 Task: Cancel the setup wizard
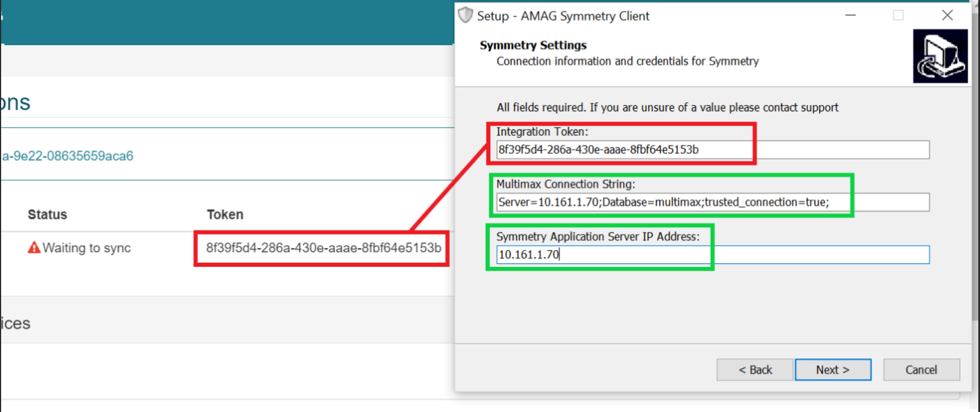921,370
